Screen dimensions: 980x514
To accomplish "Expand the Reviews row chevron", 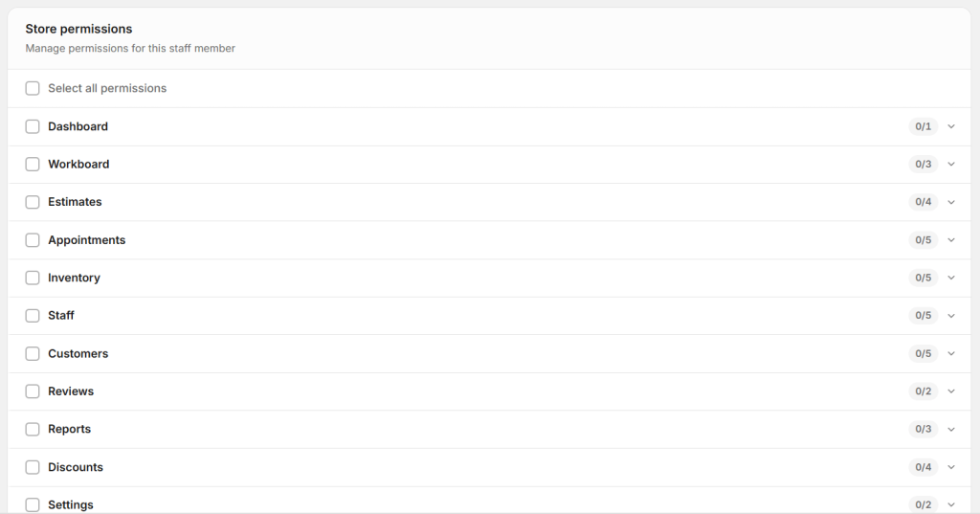I will point(951,391).
